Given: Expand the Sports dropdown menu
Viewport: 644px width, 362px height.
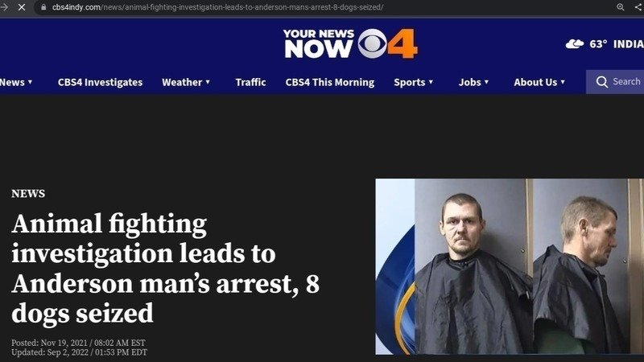Looking at the screenshot, I should tap(414, 82).
